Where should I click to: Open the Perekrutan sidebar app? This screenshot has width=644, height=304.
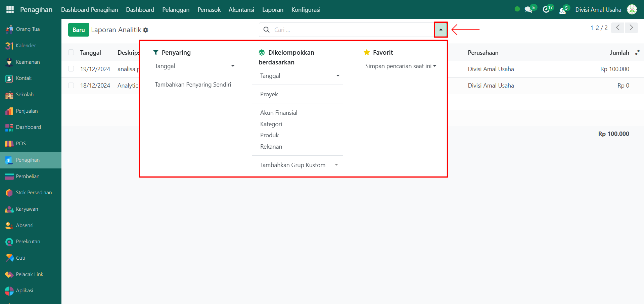pos(28,242)
